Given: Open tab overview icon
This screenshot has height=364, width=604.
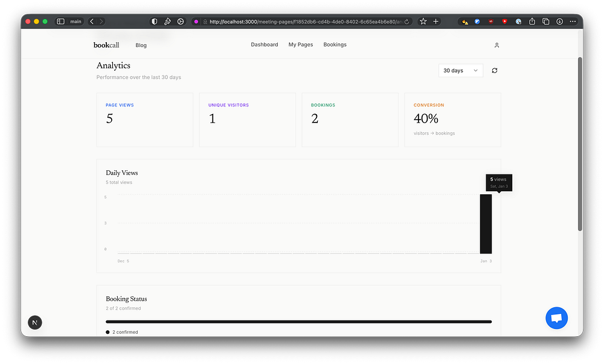Looking at the screenshot, I should 546,22.
